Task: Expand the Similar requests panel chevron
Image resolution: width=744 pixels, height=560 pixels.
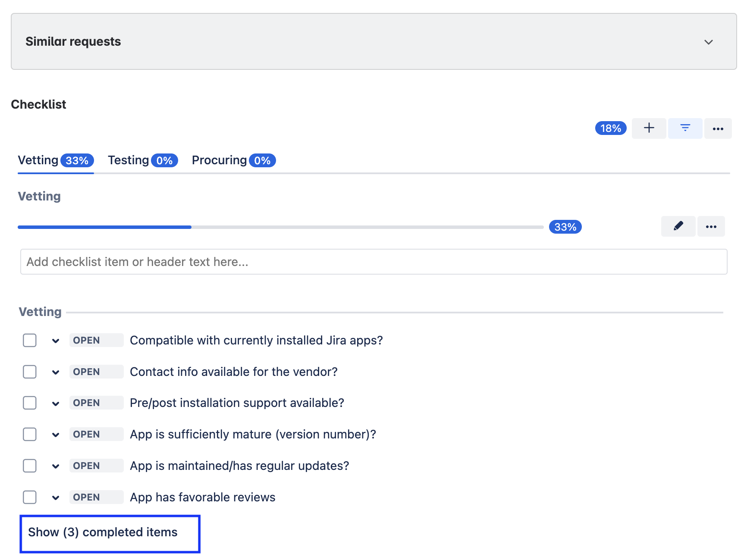Action: coord(708,42)
